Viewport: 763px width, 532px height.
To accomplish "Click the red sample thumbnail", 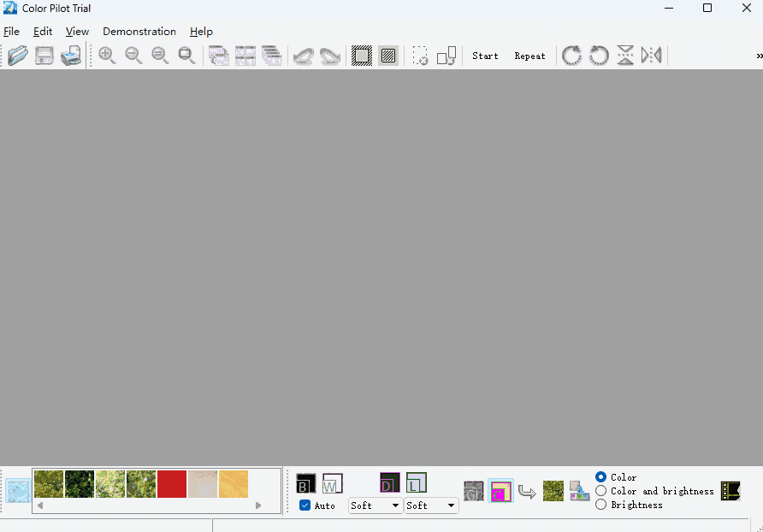I will pos(171,483).
